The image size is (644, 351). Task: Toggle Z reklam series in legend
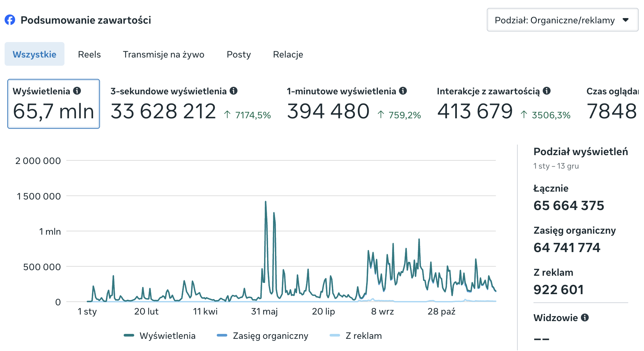pyautogui.click(x=356, y=336)
